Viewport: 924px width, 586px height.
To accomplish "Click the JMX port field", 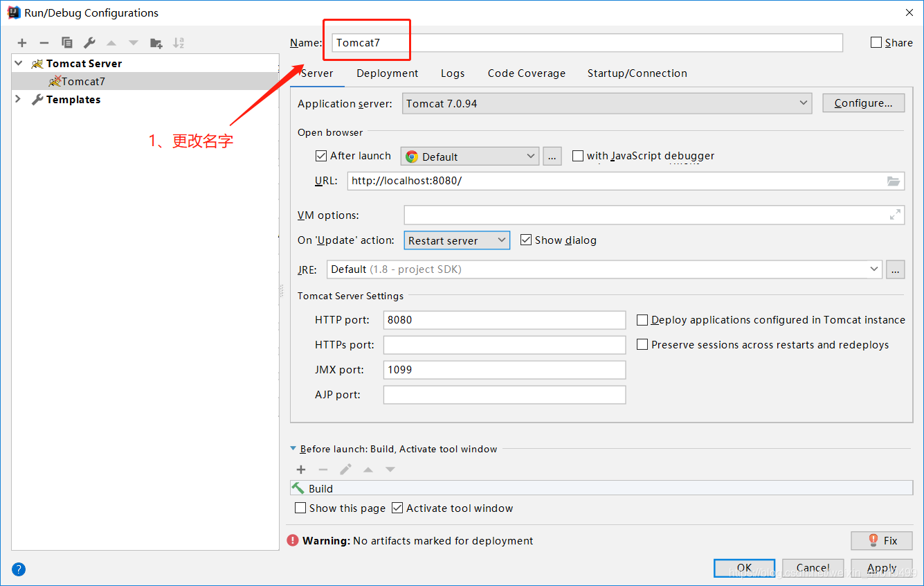I will [x=505, y=369].
